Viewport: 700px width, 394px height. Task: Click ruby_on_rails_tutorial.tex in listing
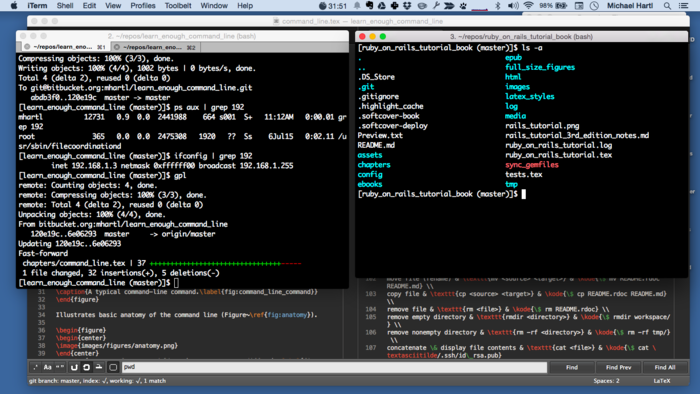pyautogui.click(x=558, y=155)
